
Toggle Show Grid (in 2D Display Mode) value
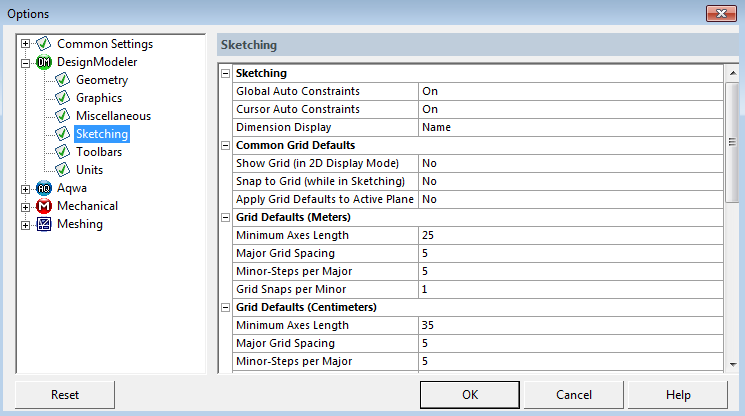[570, 163]
